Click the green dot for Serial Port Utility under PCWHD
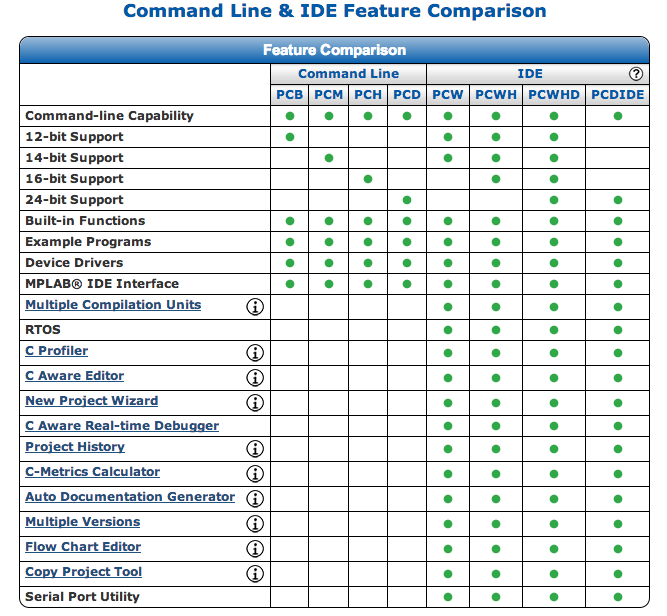This screenshot has height=616, width=667. 554,597
